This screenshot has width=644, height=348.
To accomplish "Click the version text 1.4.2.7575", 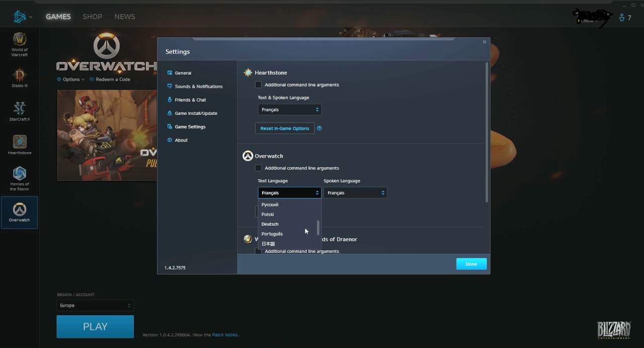I will tap(175, 268).
